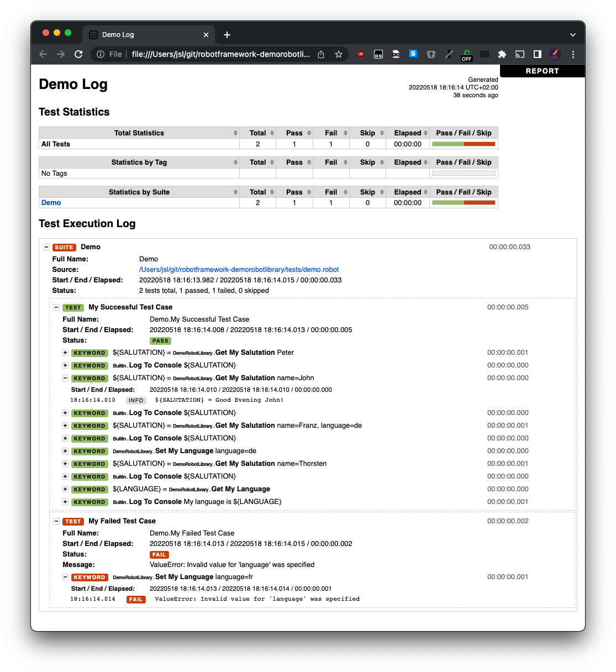Collapse the Demo suite section

click(x=46, y=247)
